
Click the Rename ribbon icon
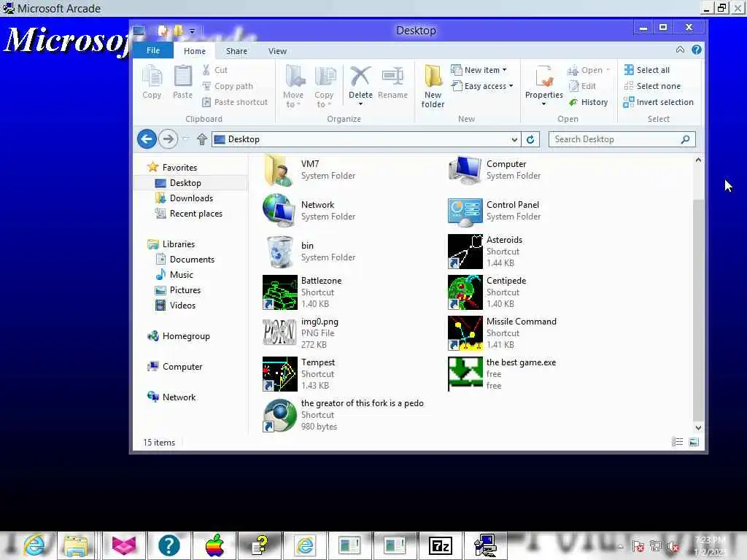(x=392, y=82)
